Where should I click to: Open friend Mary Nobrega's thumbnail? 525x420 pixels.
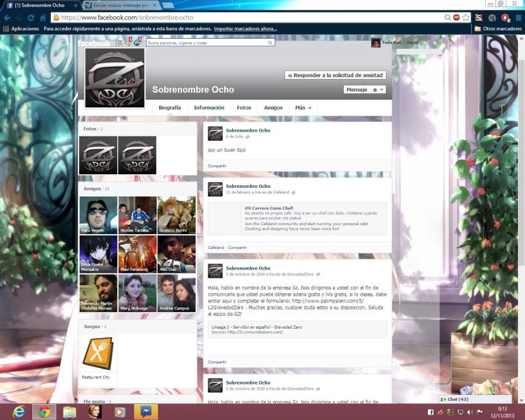(137, 293)
